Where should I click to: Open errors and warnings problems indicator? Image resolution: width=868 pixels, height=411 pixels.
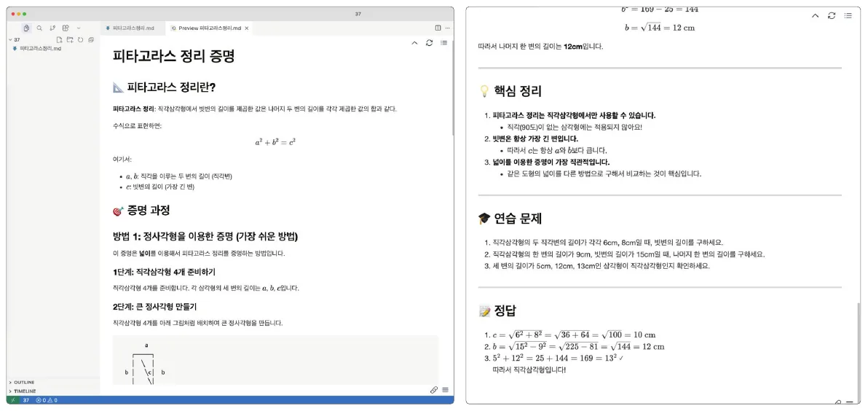[47, 400]
